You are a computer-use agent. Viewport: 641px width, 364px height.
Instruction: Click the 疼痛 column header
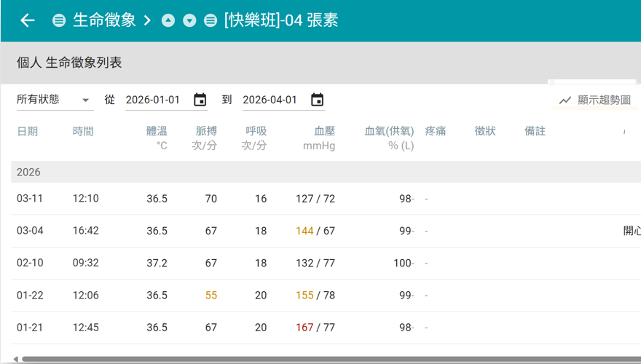(x=436, y=131)
